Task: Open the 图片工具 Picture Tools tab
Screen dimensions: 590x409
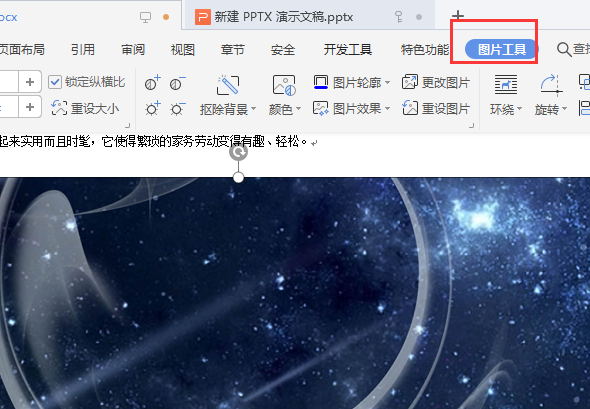Action: [501, 49]
